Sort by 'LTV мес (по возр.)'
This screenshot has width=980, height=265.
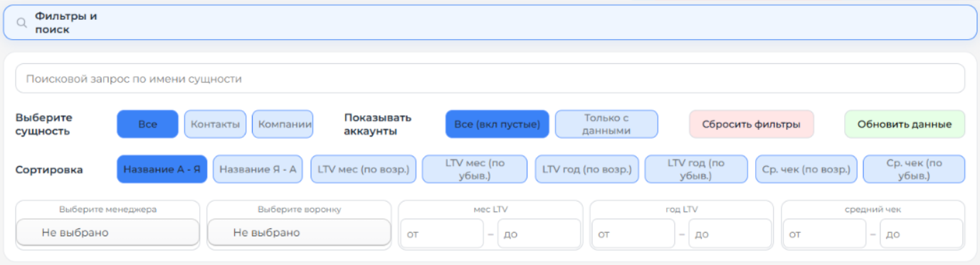point(363,170)
